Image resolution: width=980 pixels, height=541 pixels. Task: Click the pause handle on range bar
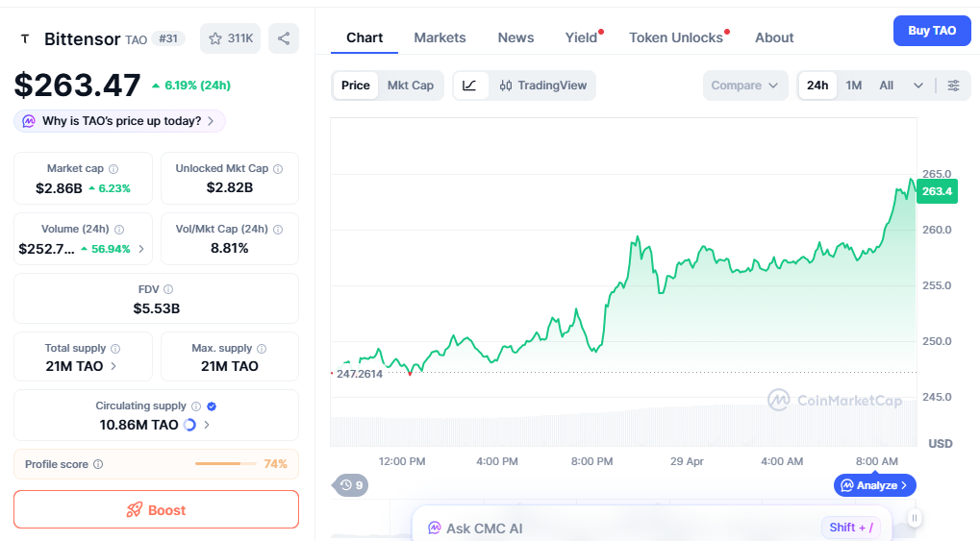point(915,518)
